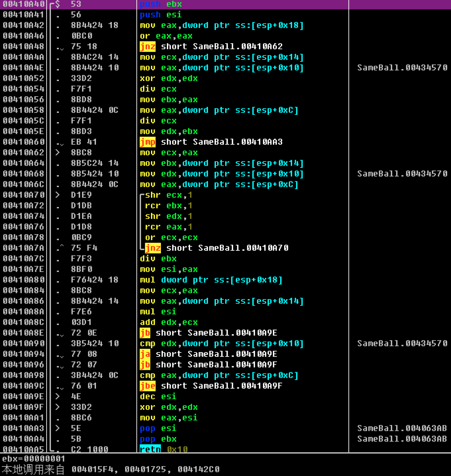
Task: Select the yellow jmp to SameBall.00410AA3
Action: pyautogui.click(x=211, y=142)
